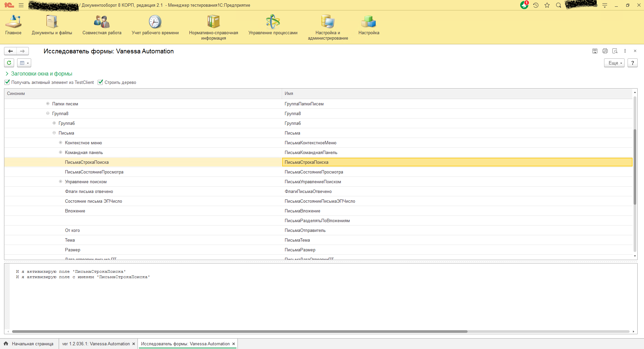This screenshot has height=349, width=644.
Task: Open the table settings dropdown button
Action: [x=24, y=63]
